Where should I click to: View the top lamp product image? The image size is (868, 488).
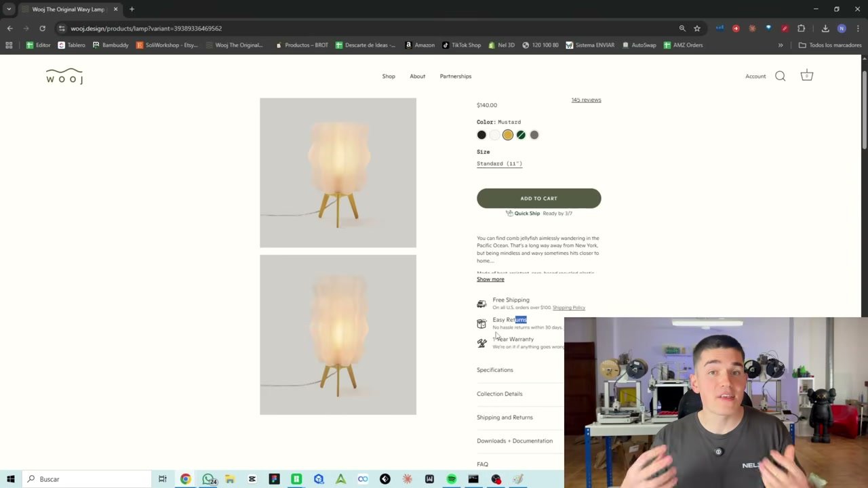(x=338, y=173)
